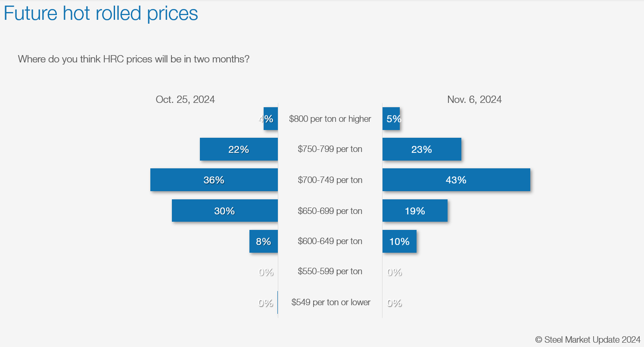The image size is (644, 347).
Task: Click the 5% bar for Nov. 6
Action: [x=391, y=119]
